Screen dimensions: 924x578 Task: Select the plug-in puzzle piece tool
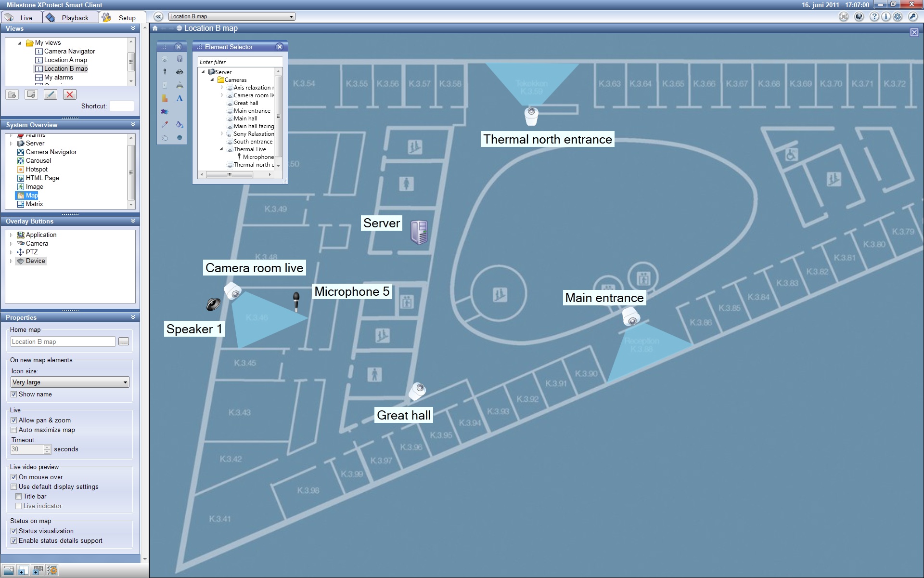coord(165,111)
